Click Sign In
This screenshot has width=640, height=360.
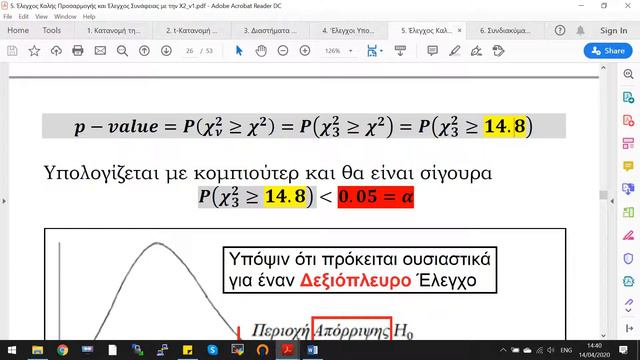tap(613, 31)
